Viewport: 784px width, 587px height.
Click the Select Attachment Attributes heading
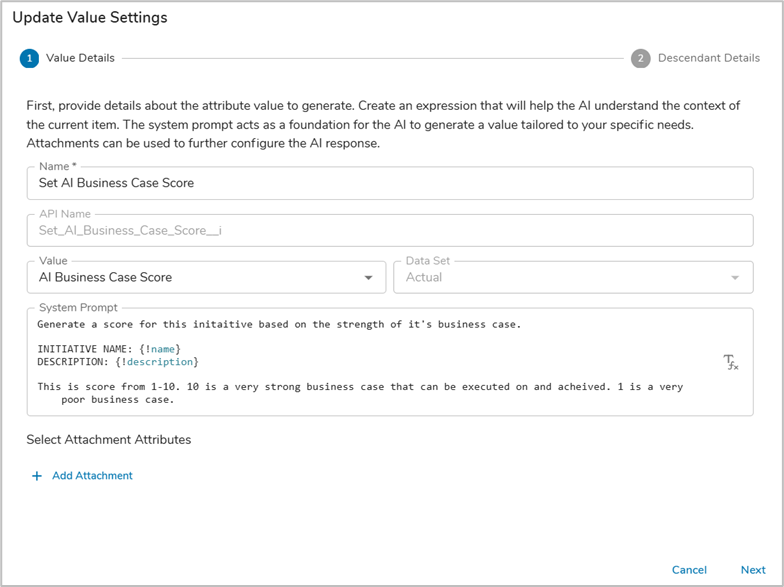[x=108, y=439]
